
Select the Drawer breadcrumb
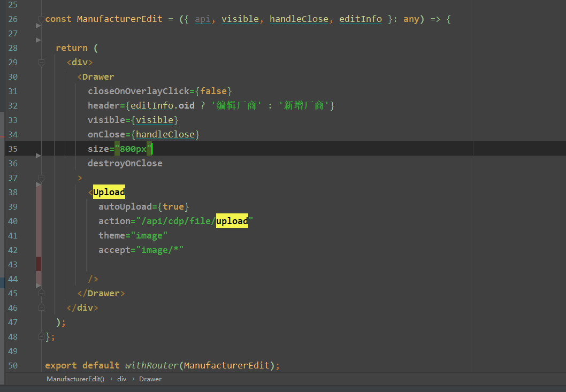click(x=150, y=379)
